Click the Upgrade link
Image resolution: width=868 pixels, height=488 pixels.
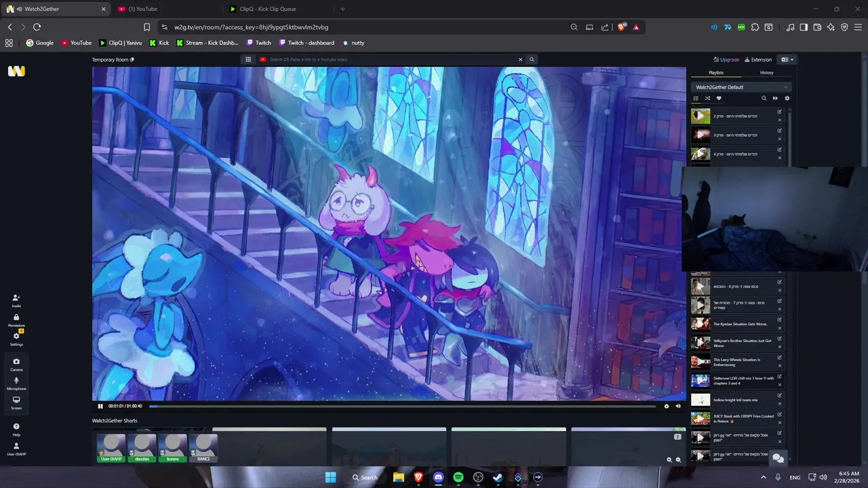pos(726,60)
